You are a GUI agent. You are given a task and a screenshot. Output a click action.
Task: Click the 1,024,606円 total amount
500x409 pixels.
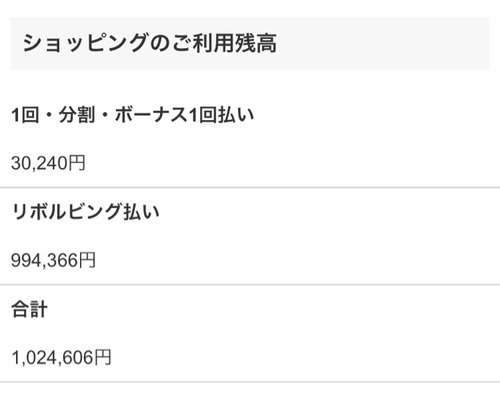click(61, 357)
